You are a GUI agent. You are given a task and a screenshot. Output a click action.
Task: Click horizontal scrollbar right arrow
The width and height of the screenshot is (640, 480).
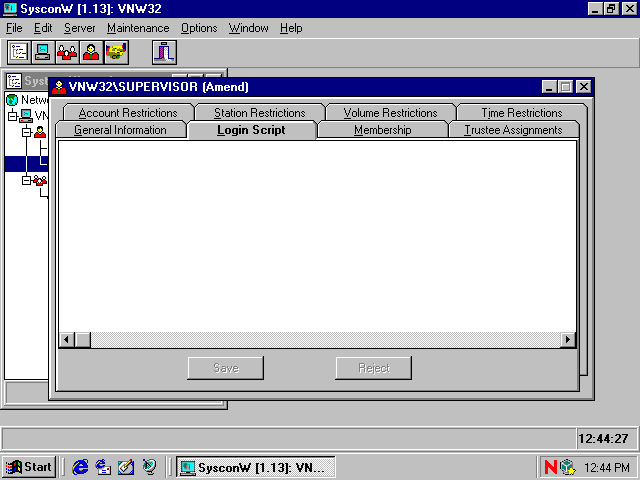[x=568, y=340]
